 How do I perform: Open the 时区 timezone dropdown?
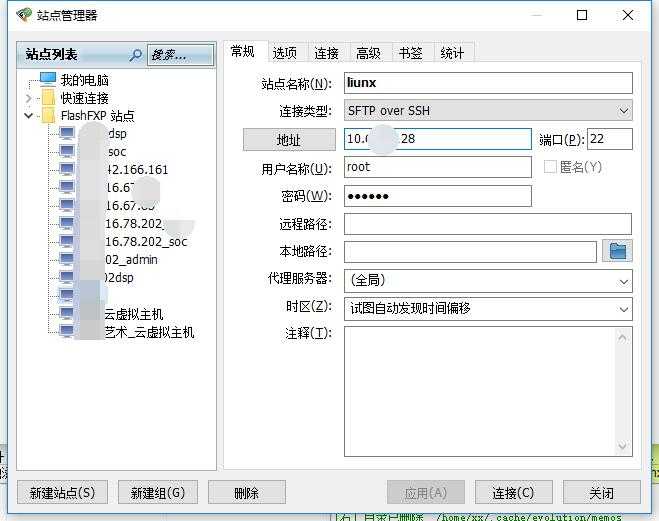point(623,309)
